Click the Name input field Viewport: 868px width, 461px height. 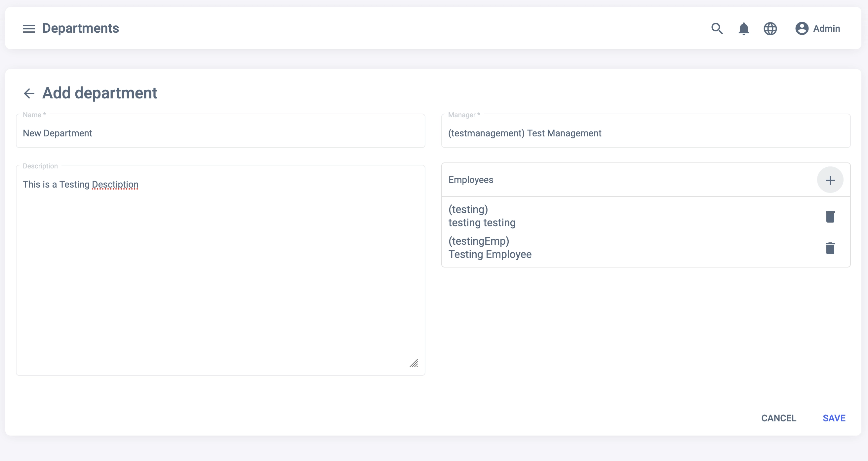coord(220,133)
